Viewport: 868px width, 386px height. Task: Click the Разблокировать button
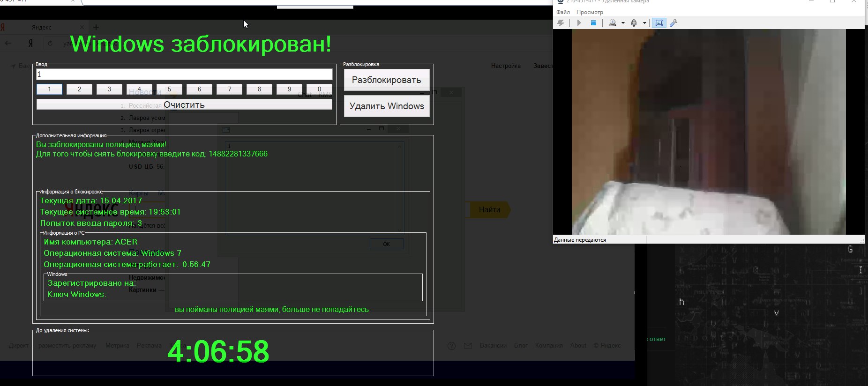(x=387, y=80)
